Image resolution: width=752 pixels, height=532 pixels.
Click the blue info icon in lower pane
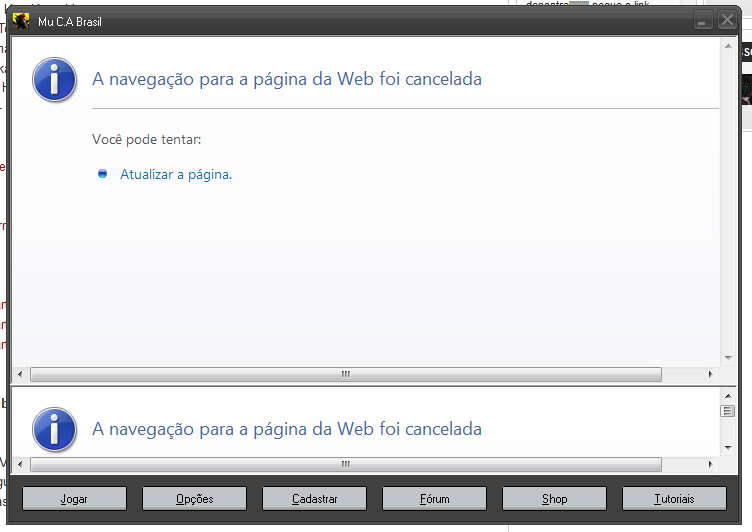click(x=54, y=429)
